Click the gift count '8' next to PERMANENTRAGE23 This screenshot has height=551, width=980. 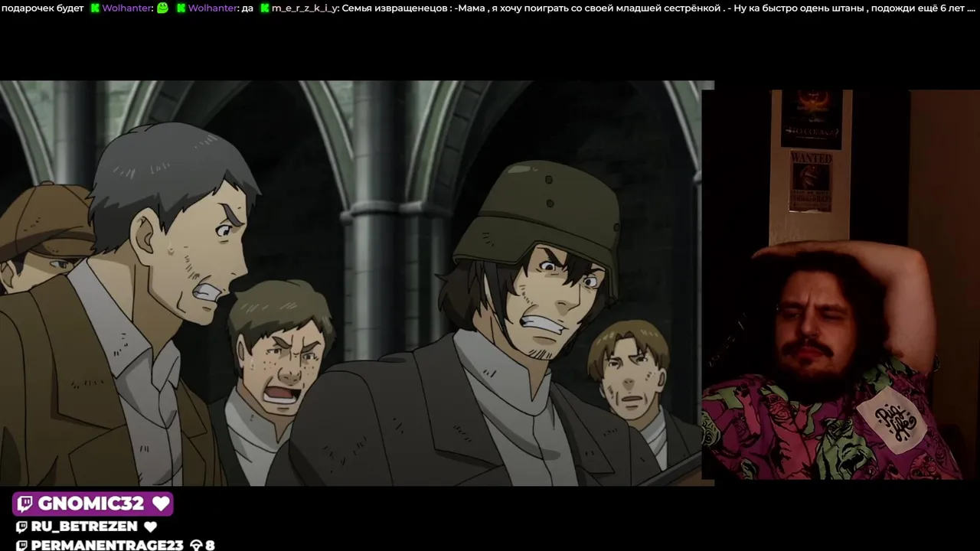(210, 546)
